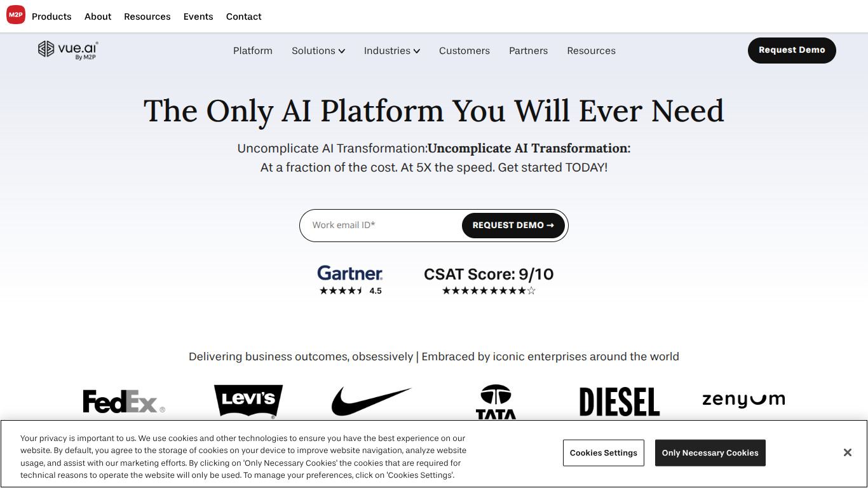This screenshot has height=488, width=868.
Task: Click the TATA logo
Action: click(496, 402)
